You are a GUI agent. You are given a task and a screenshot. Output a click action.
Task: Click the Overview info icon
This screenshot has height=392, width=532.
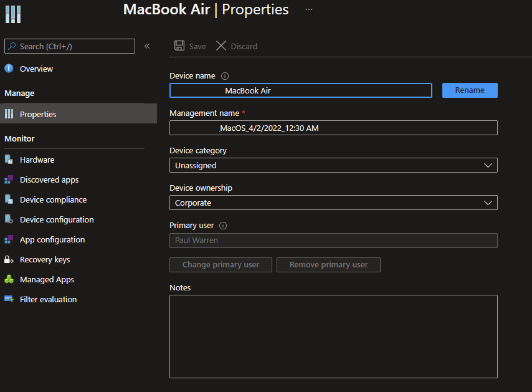click(9, 69)
